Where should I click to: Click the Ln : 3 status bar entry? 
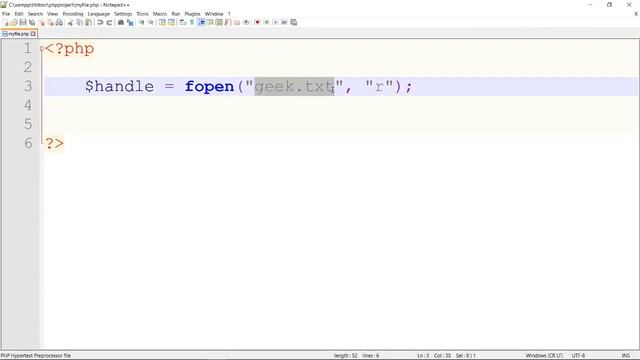point(423,356)
